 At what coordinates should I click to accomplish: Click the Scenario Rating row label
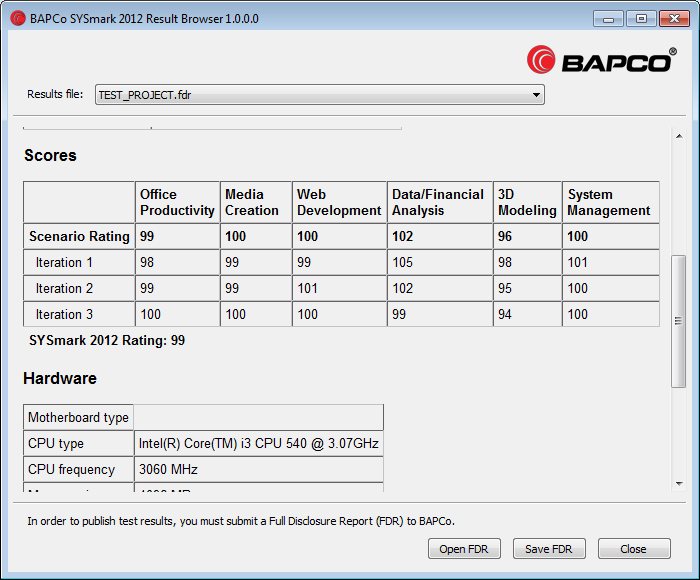click(x=79, y=237)
